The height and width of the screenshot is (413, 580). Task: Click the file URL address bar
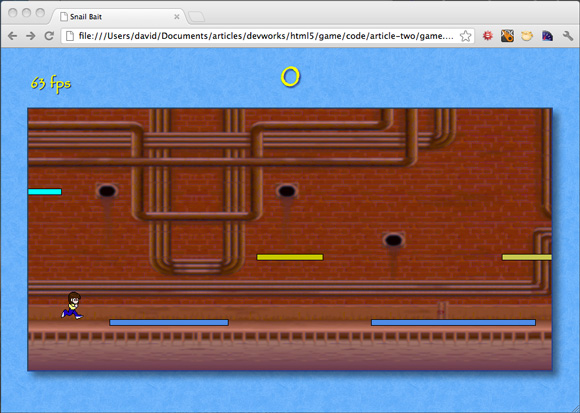click(261, 36)
